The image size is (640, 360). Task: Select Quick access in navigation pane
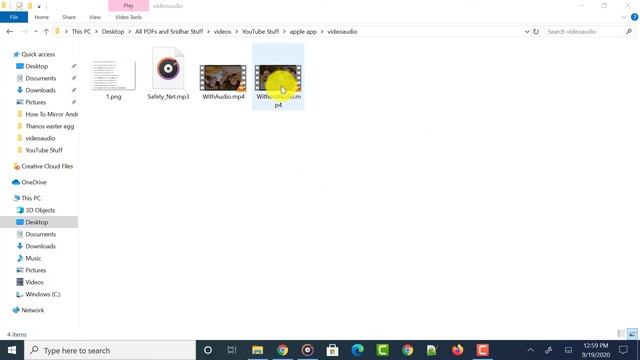[38, 54]
